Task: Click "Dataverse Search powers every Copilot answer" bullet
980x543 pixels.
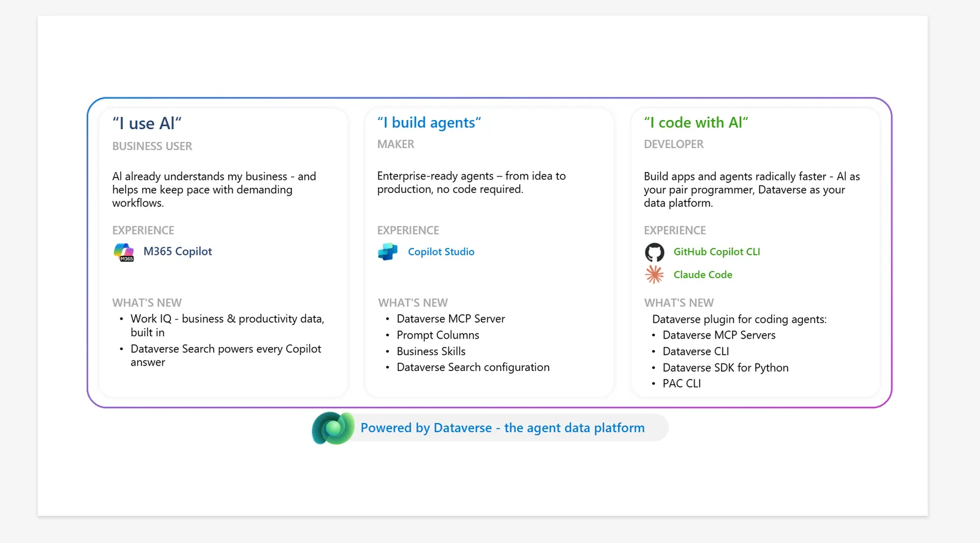Action: (226, 356)
